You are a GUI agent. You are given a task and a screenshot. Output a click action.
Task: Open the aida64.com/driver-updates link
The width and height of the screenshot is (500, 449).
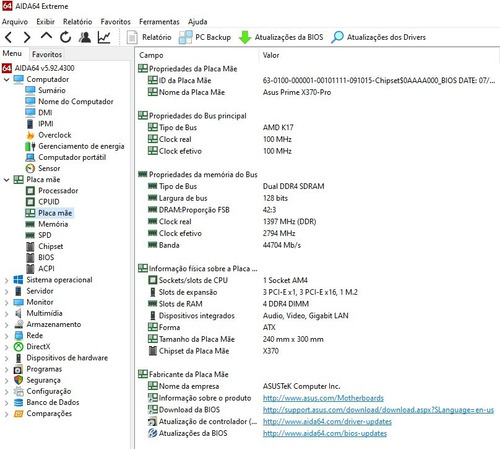(x=327, y=422)
